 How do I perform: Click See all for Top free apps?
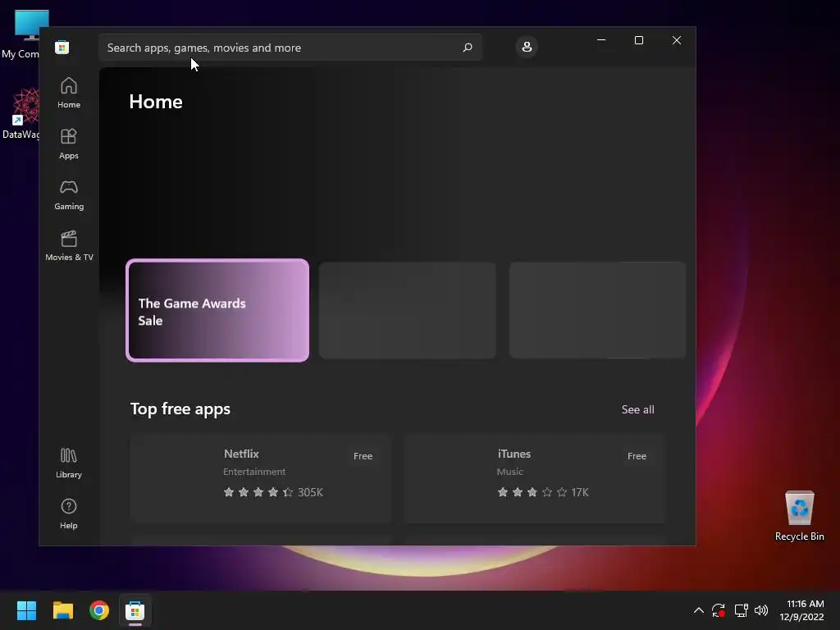[637, 409]
